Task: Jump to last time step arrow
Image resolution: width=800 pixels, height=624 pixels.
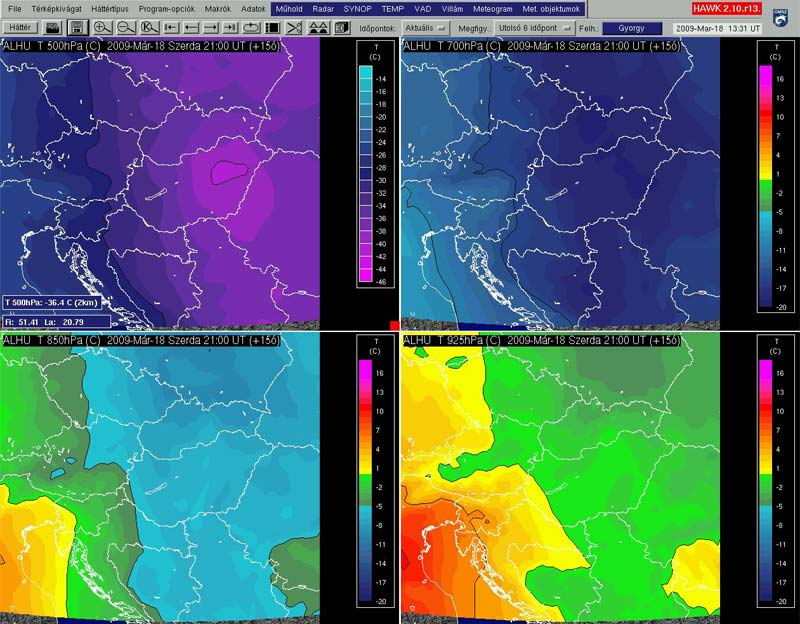Action: tap(230, 28)
